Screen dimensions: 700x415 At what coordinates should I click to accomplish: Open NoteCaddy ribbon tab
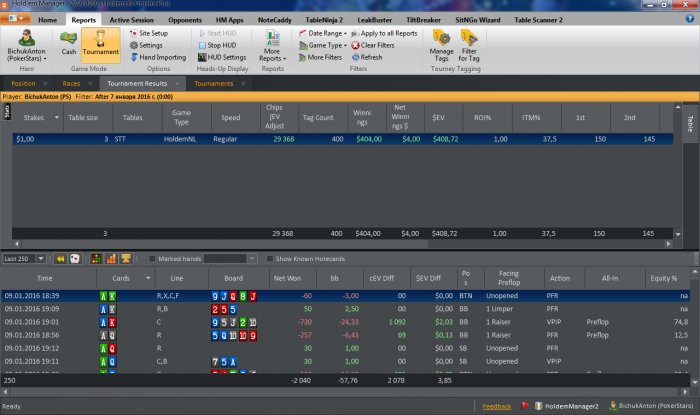[x=275, y=20]
